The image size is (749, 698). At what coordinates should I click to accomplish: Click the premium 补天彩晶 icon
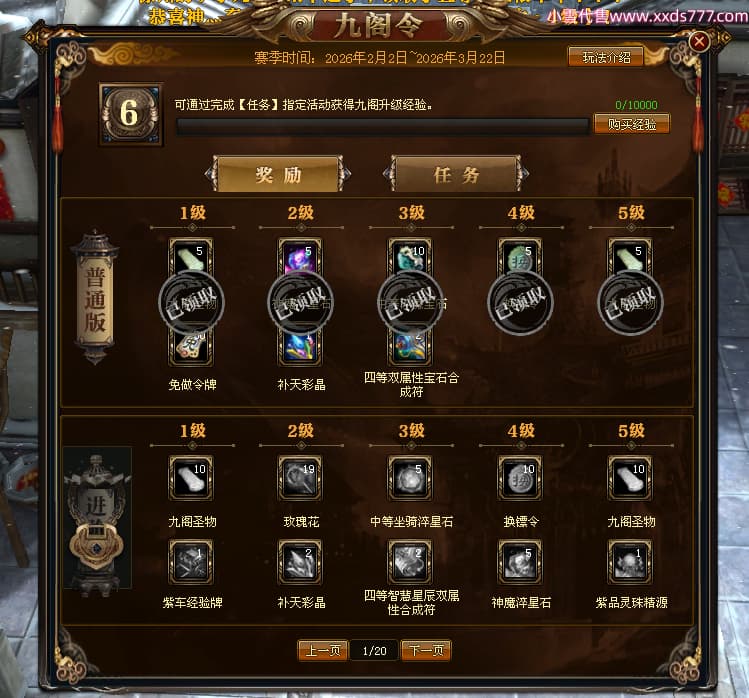tap(300, 562)
